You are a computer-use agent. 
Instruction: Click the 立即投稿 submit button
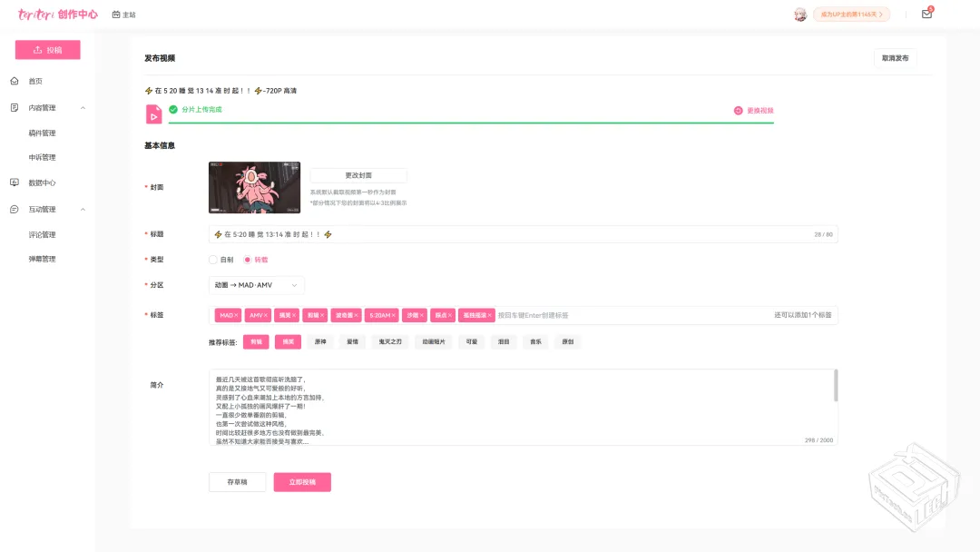pos(302,482)
